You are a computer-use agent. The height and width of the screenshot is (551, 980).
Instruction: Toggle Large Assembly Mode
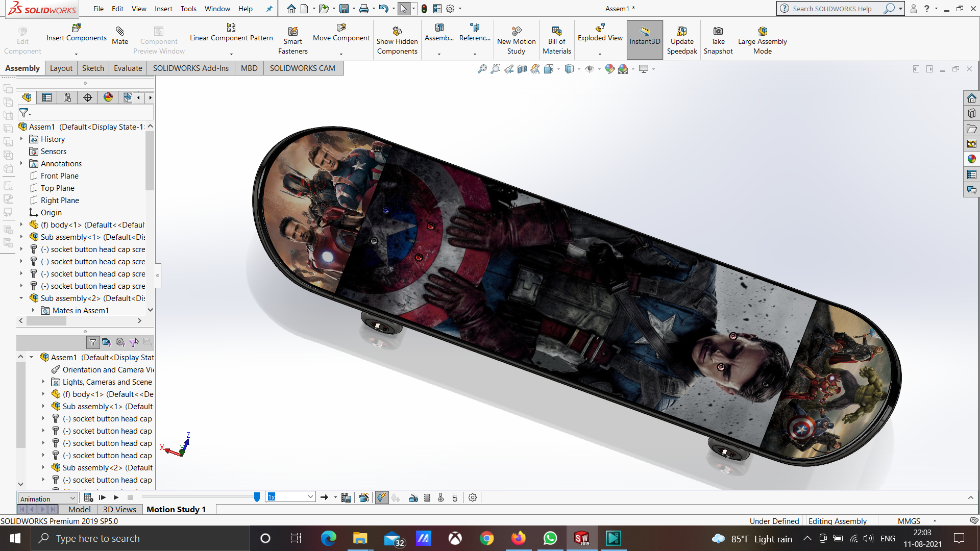762,40
